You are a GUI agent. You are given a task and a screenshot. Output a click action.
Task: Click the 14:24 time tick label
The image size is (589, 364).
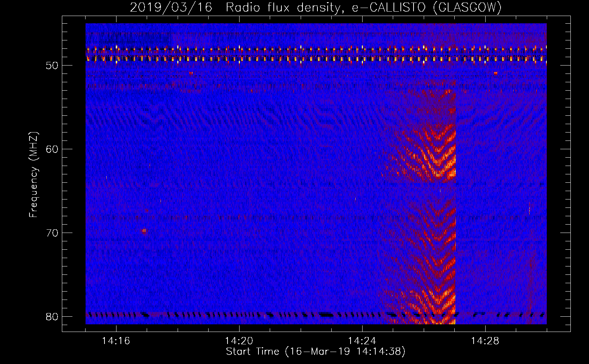click(x=362, y=341)
